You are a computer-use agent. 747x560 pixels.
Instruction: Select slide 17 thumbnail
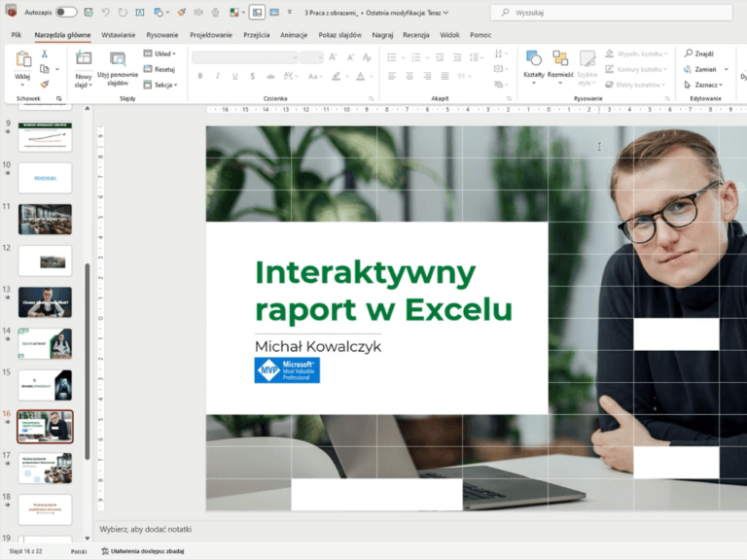(46, 468)
